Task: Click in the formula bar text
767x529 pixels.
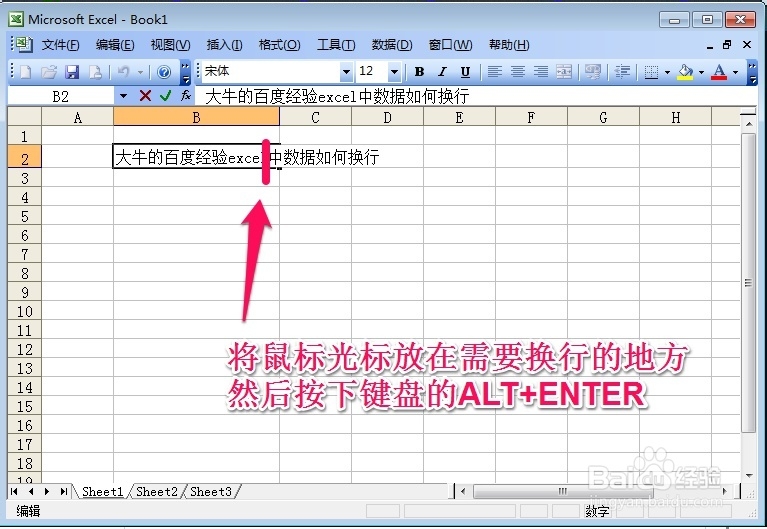Action: tap(337, 96)
